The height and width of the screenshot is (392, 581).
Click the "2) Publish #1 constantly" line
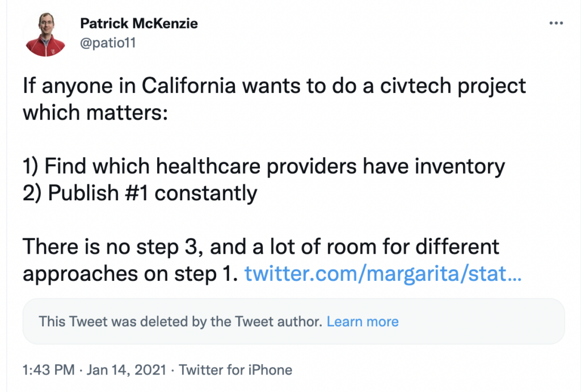point(140,193)
